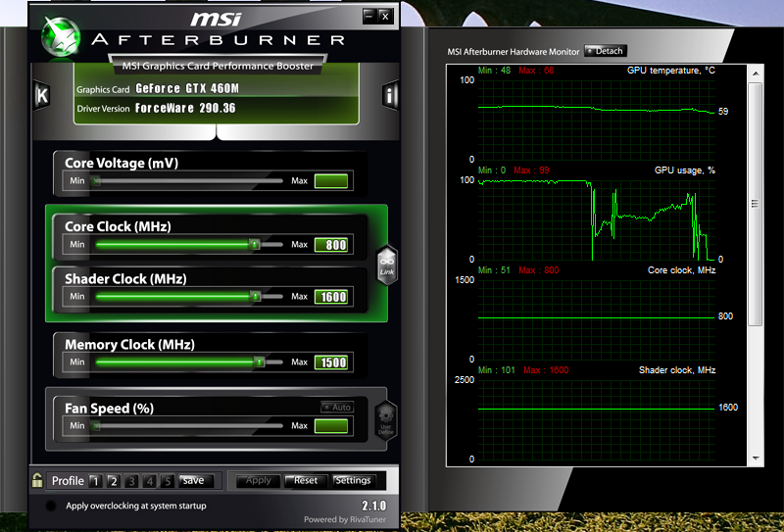Click the Memory Clock slider handle
This screenshot has height=532, width=784.
(x=259, y=362)
